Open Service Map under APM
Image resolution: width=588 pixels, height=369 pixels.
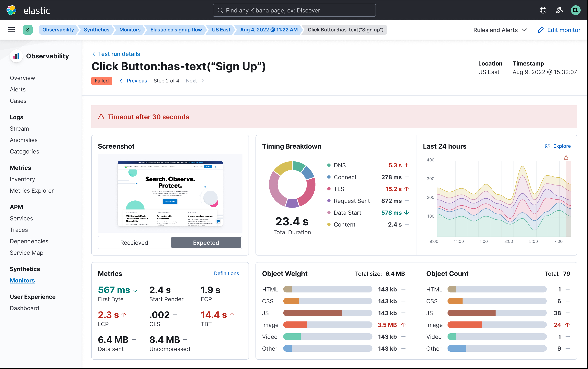tap(27, 253)
